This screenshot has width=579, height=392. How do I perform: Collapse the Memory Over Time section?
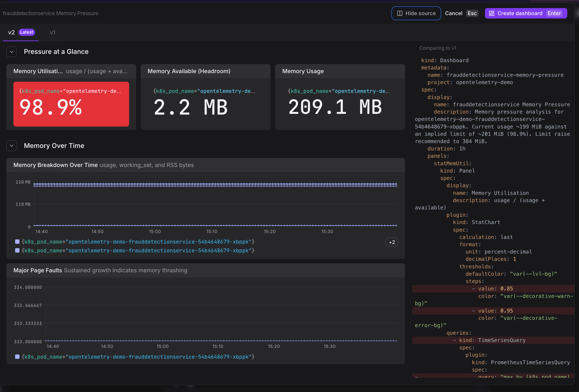(x=11, y=146)
